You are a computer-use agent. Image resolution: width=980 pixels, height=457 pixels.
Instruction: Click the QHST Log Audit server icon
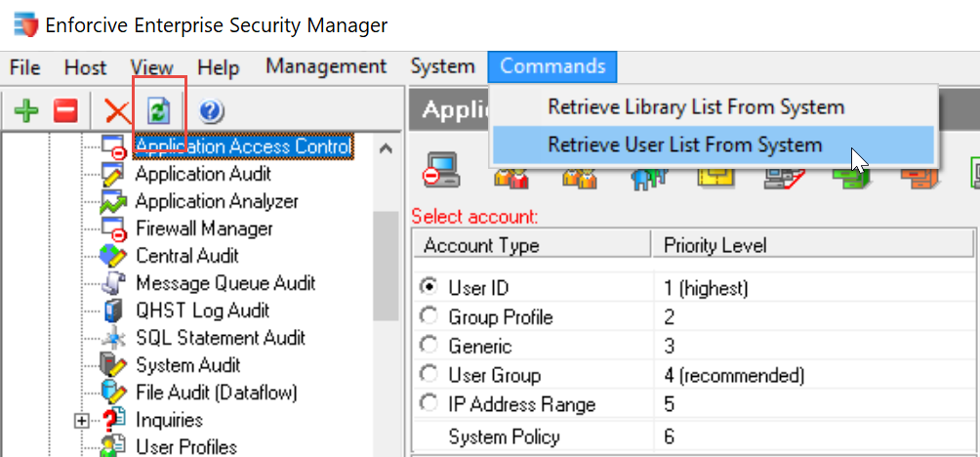pos(114,311)
